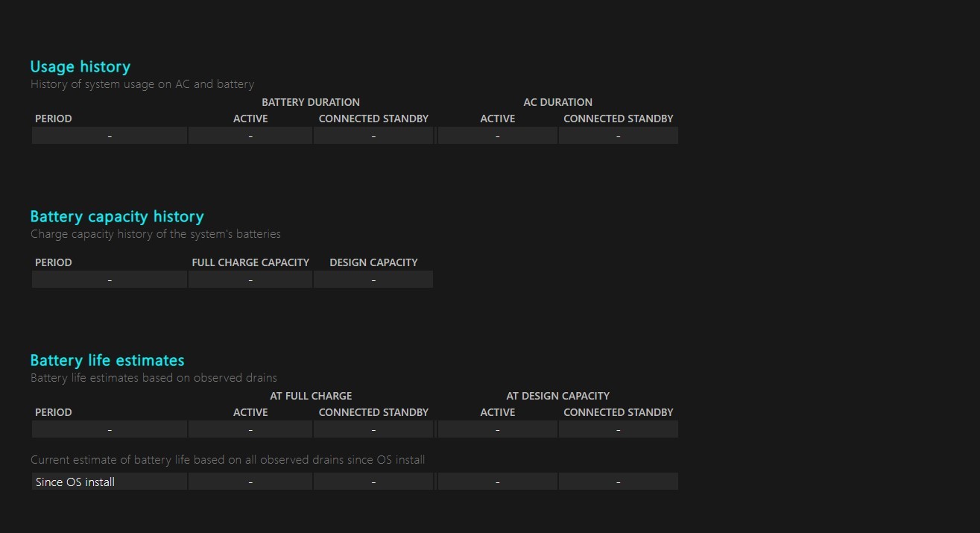Screen dimensions: 980x533
Task: Click CONNECTED STANDBY header under AT DESIGN CAPACITY
Action: pyautogui.click(x=618, y=412)
